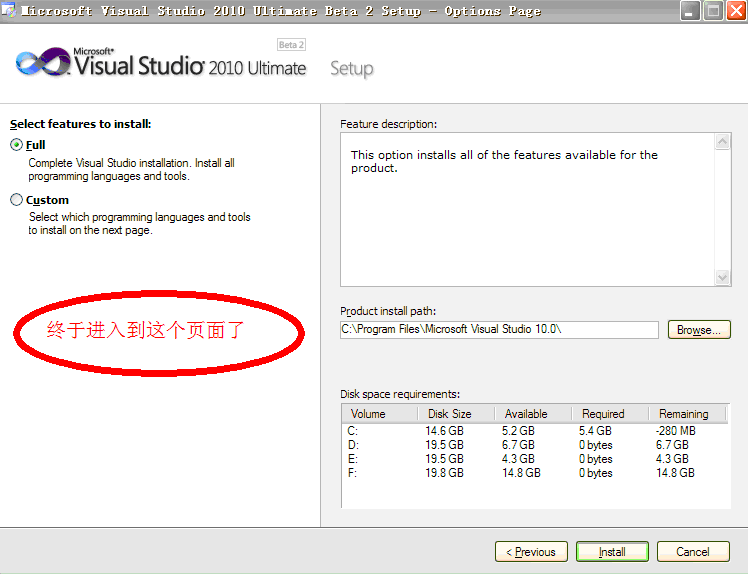Click the Required column header

610,414
